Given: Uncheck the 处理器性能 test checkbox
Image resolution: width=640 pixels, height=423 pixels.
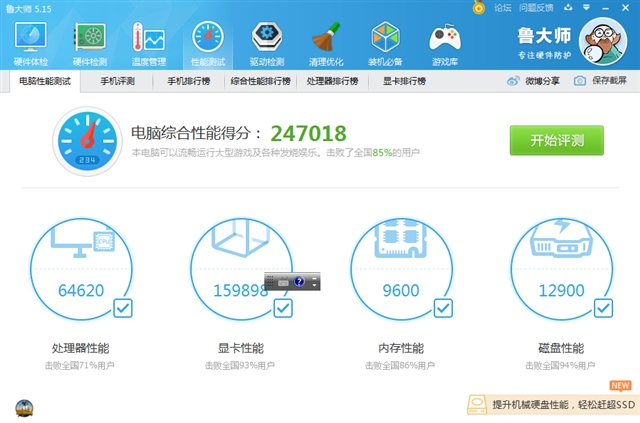Looking at the screenshot, I should pyautogui.click(x=122, y=308).
